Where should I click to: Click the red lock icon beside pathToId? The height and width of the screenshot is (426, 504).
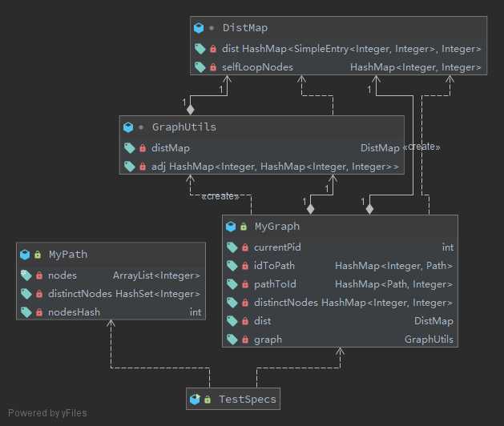tap(244, 284)
